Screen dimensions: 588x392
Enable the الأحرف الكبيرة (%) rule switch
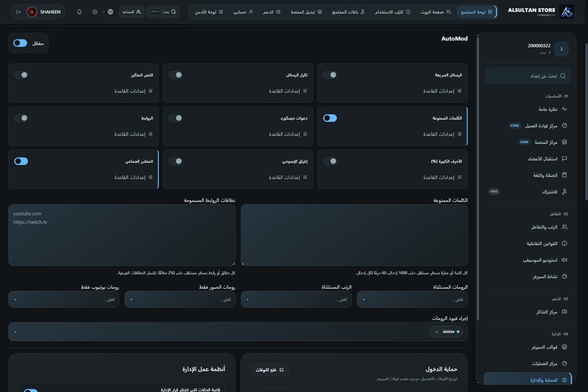(x=330, y=161)
